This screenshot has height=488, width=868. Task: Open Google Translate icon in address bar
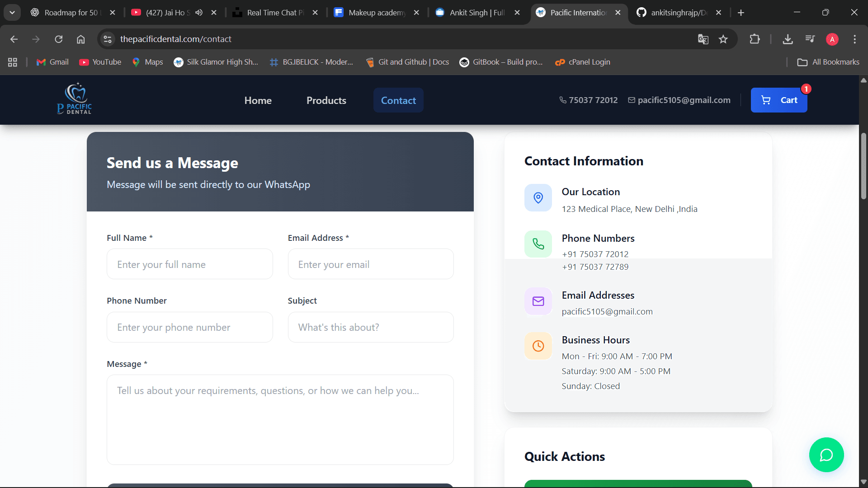703,39
